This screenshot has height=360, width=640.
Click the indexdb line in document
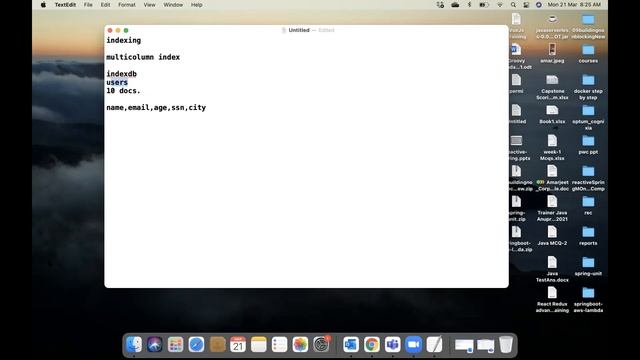point(121,74)
